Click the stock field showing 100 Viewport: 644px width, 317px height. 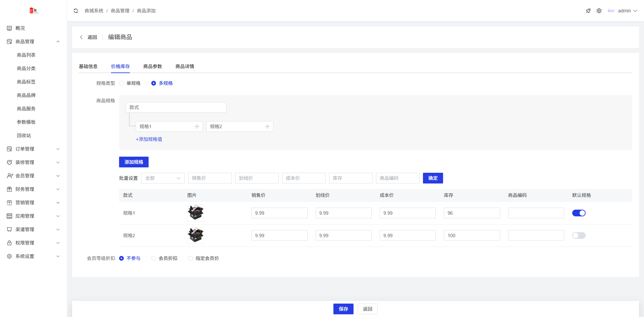[x=472, y=235]
